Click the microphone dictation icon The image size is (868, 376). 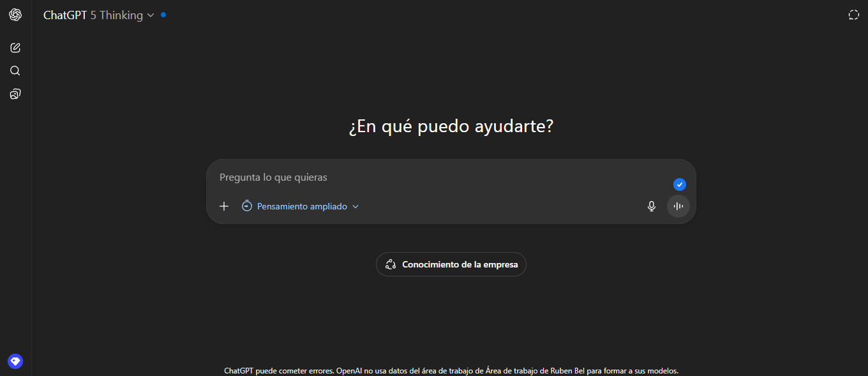[651, 206]
